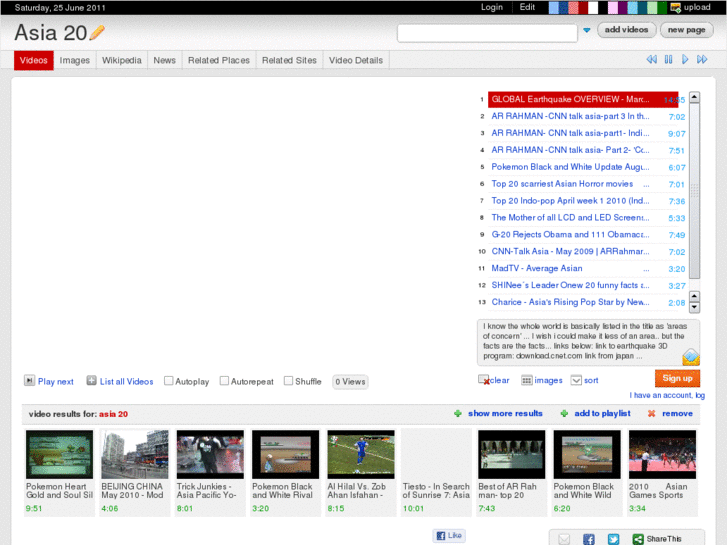Click the playlist vertical scrollbar thumb

click(694, 190)
